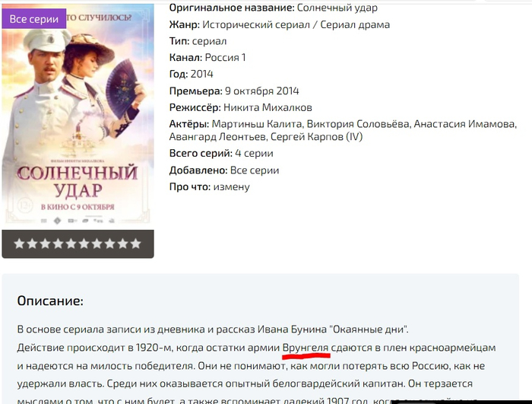Screen dimensions: 532x404
Task: Click the purple 'Все серии' badge
Action: pyautogui.click(x=34, y=19)
